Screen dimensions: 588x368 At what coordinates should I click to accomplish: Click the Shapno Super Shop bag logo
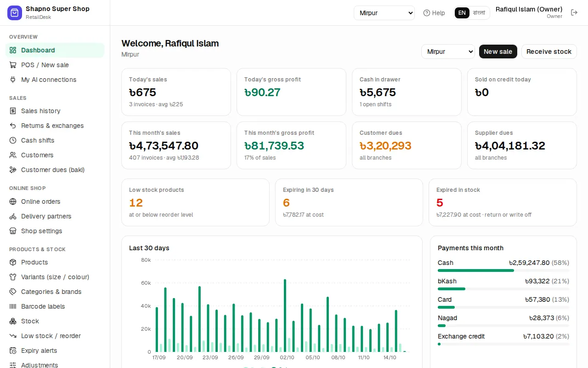tap(15, 13)
